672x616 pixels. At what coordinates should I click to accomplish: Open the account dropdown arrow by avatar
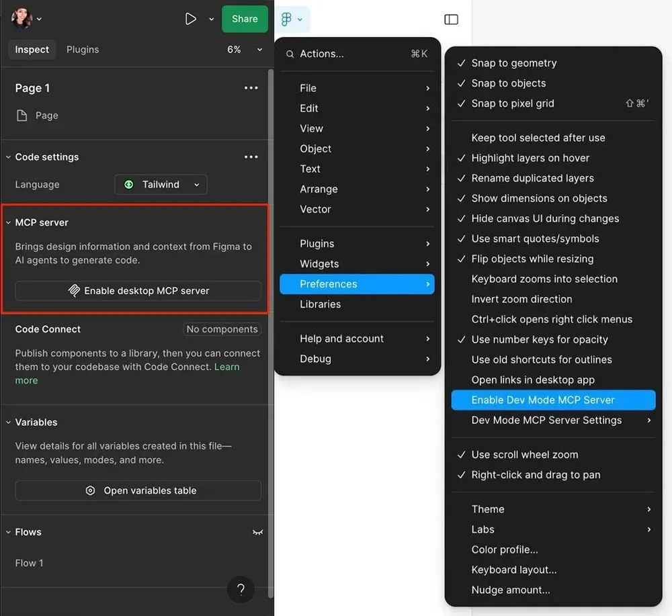(39, 19)
